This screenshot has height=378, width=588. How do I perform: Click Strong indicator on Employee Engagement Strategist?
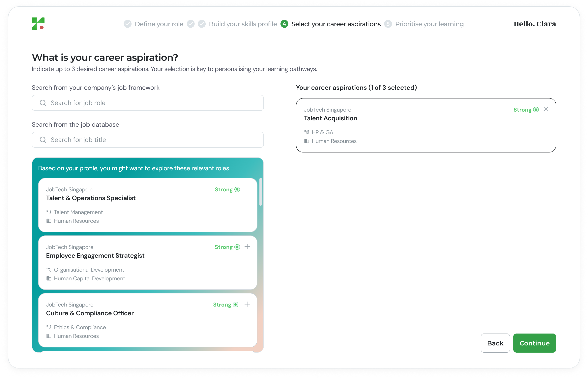pos(227,247)
